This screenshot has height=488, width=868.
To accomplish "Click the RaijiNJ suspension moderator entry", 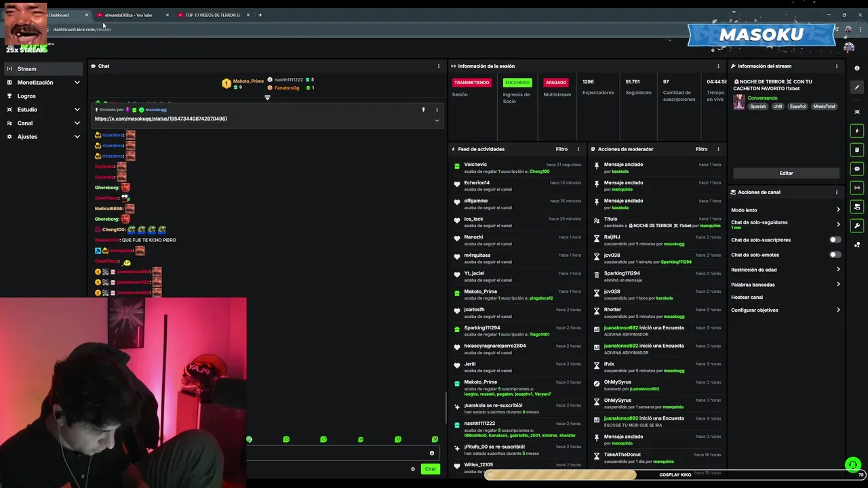I will coord(656,240).
